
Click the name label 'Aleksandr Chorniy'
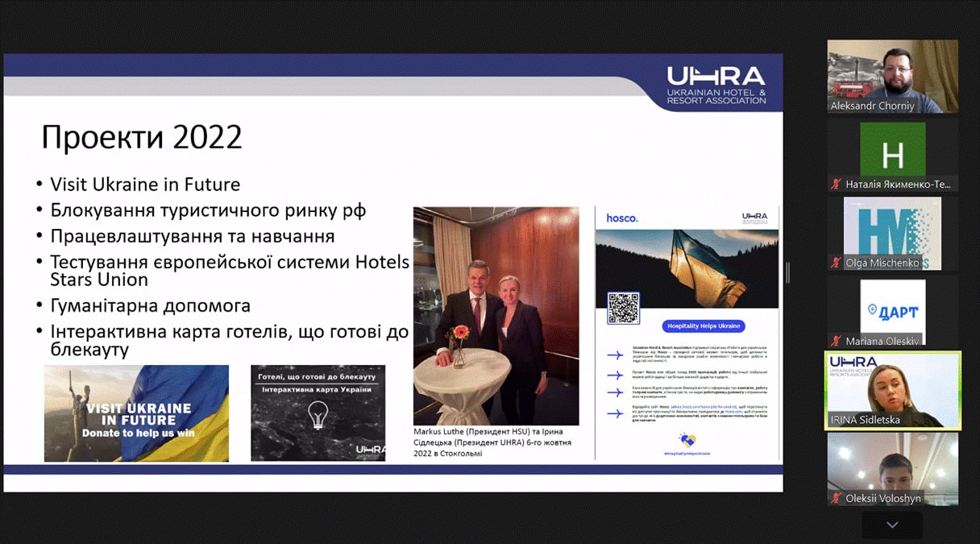872,106
